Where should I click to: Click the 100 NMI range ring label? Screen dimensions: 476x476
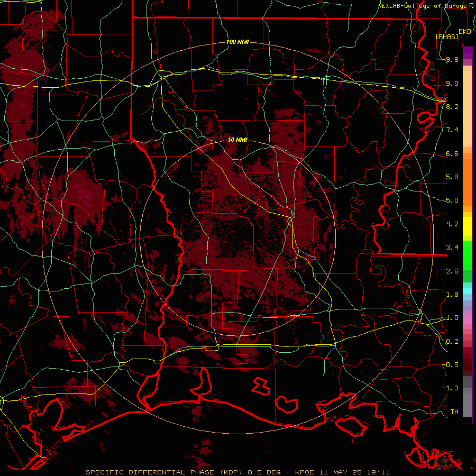pos(237,42)
